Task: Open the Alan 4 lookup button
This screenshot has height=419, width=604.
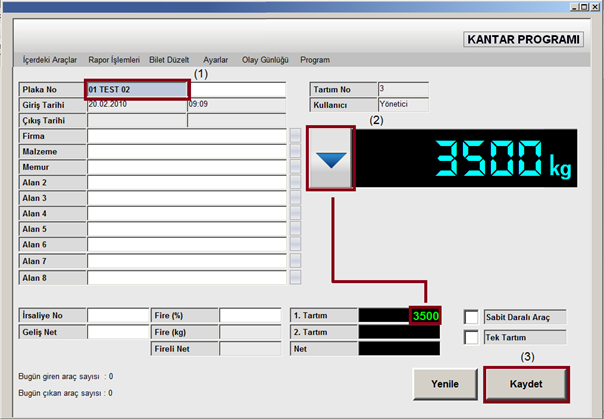Action: [295, 213]
